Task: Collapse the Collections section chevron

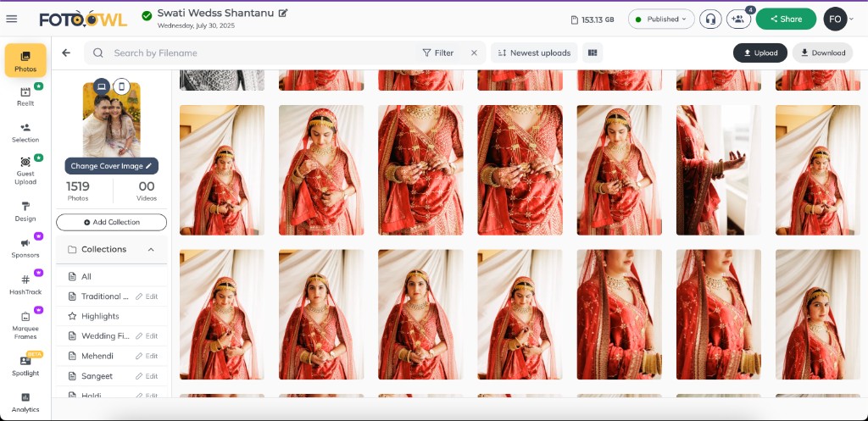Action: (x=151, y=250)
